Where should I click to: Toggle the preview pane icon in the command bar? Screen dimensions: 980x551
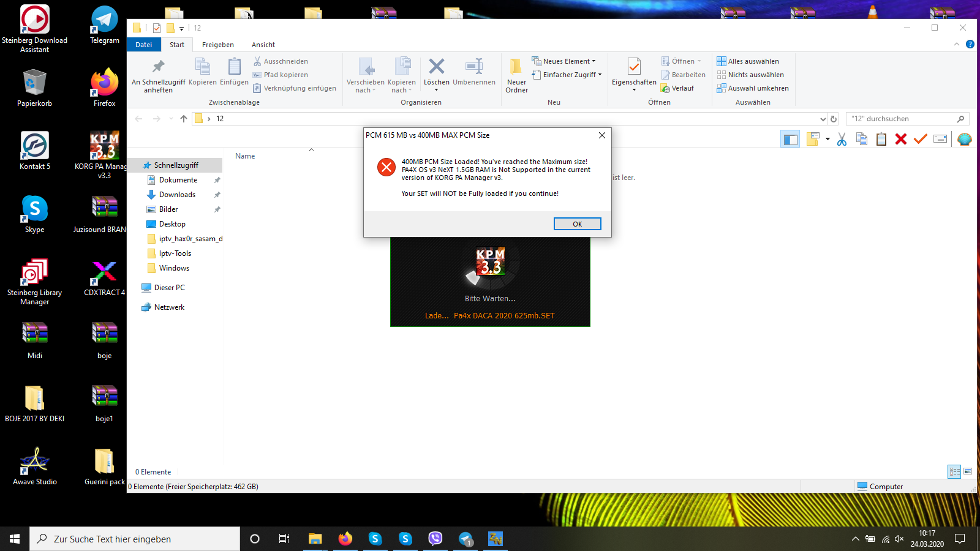[790, 140]
